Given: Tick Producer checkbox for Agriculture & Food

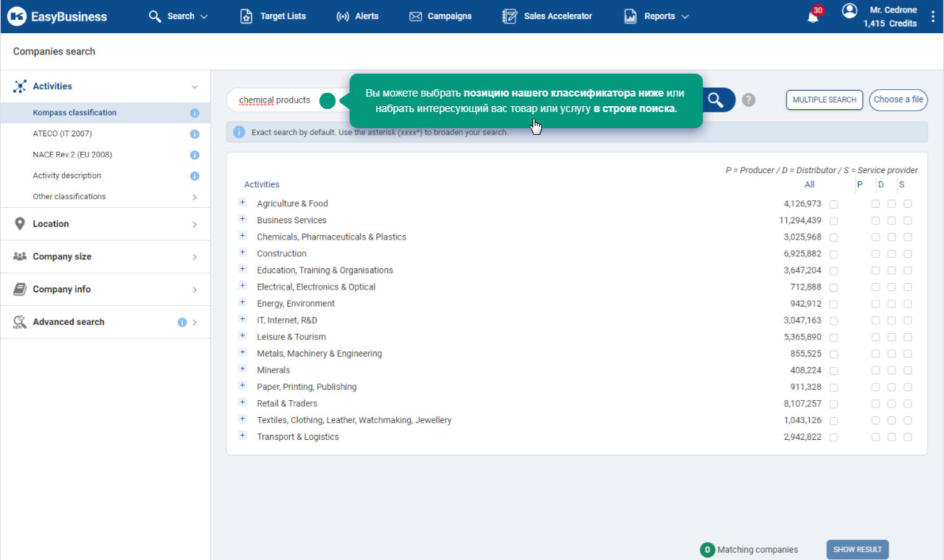Looking at the screenshot, I should (x=875, y=204).
